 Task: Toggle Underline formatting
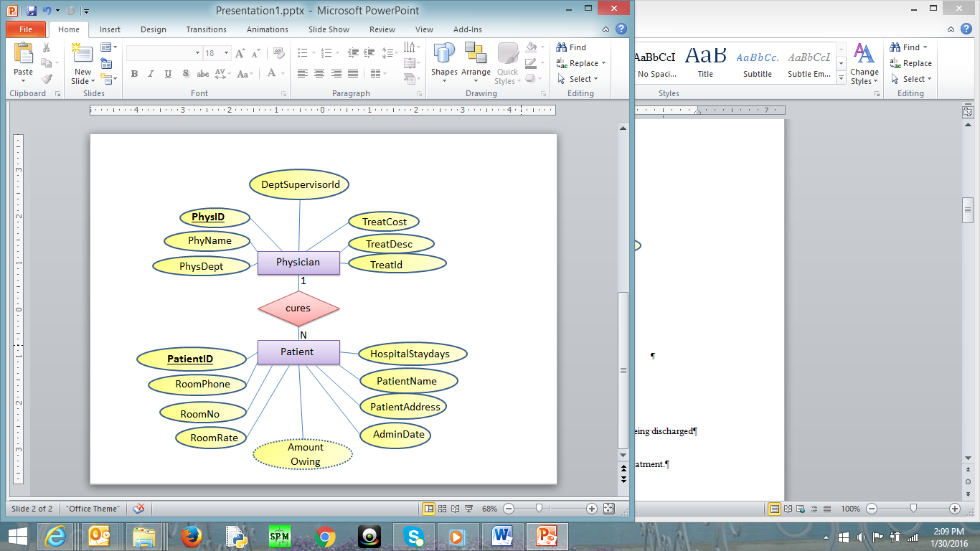168,74
